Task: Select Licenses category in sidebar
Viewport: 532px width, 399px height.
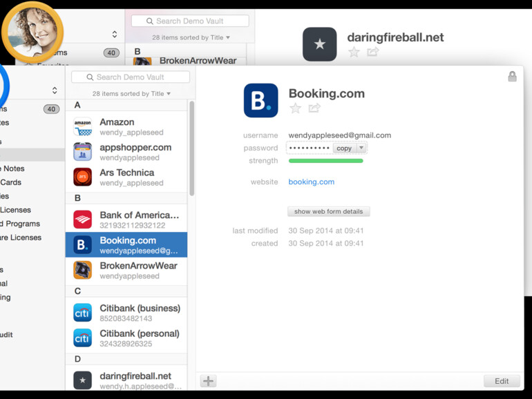Action: 16,210
